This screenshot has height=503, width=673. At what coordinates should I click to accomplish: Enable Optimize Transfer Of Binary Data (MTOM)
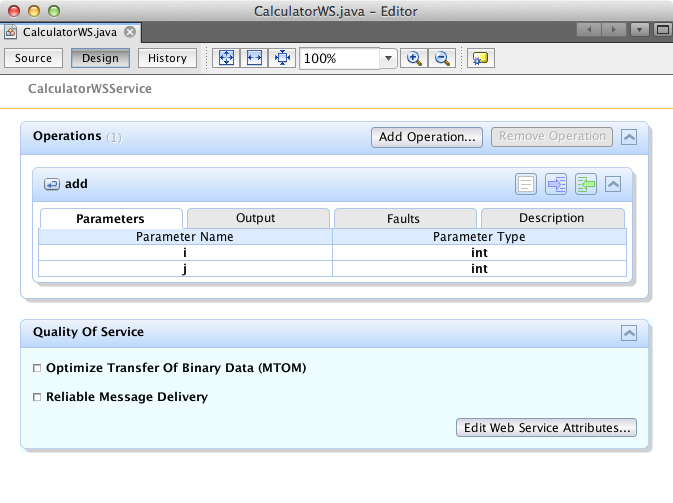38,368
